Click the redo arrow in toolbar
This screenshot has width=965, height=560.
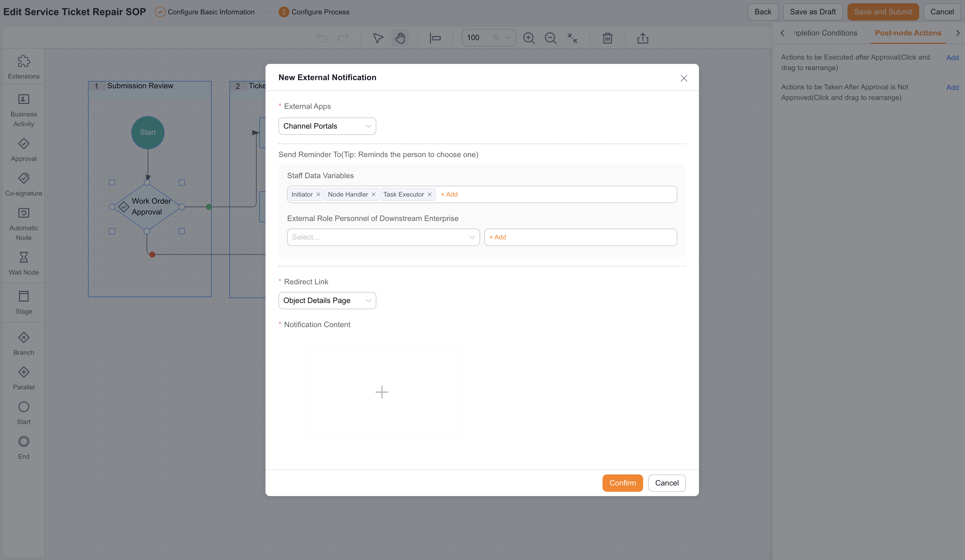[x=343, y=38]
